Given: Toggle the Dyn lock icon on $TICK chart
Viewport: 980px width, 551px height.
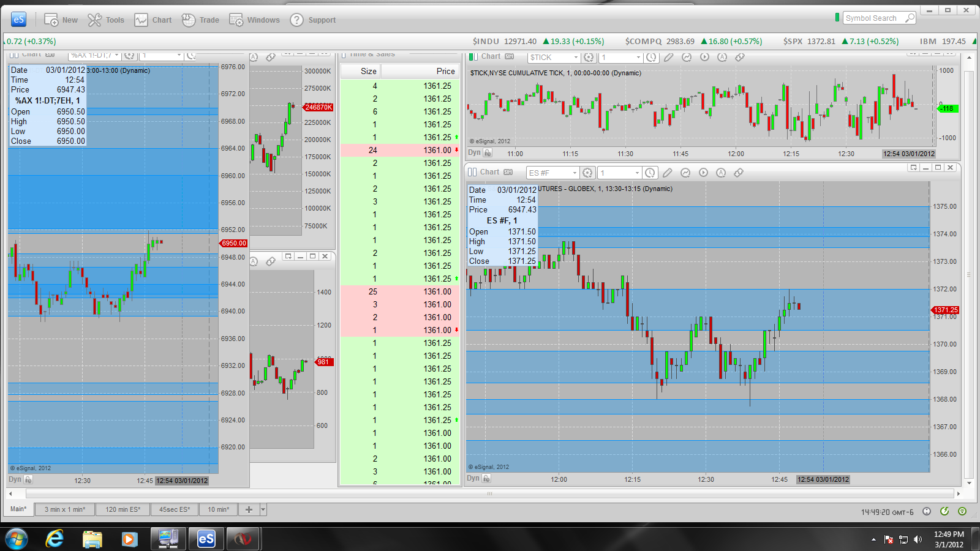Looking at the screenshot, I should click(x=488, y=152).
